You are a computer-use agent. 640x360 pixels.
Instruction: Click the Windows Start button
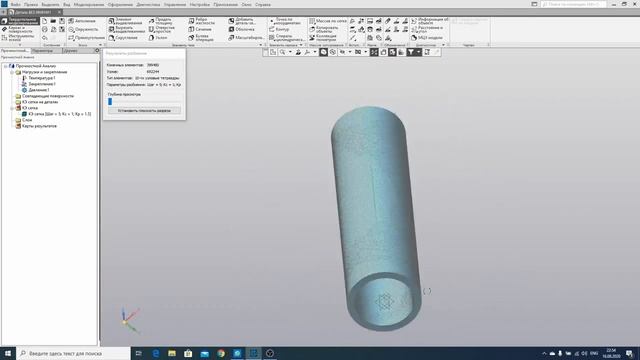click(x=8, y=353)
